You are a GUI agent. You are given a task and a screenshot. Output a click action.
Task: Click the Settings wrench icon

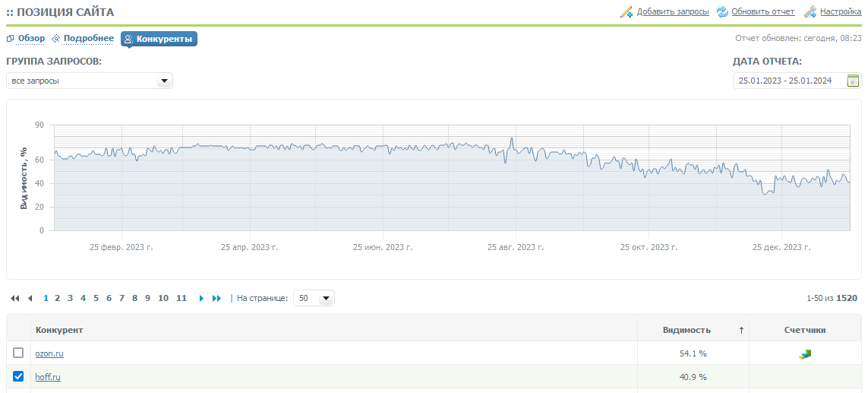pos(810,12)
